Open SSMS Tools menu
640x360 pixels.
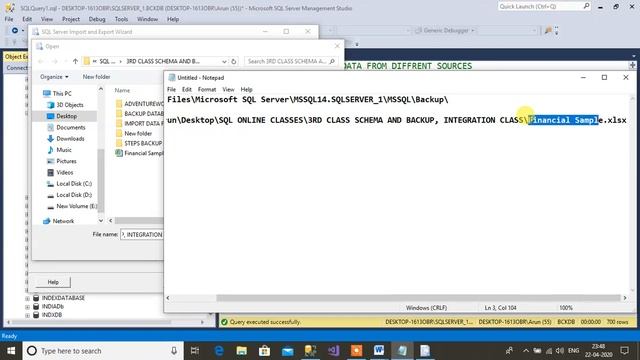pos(121,19)
